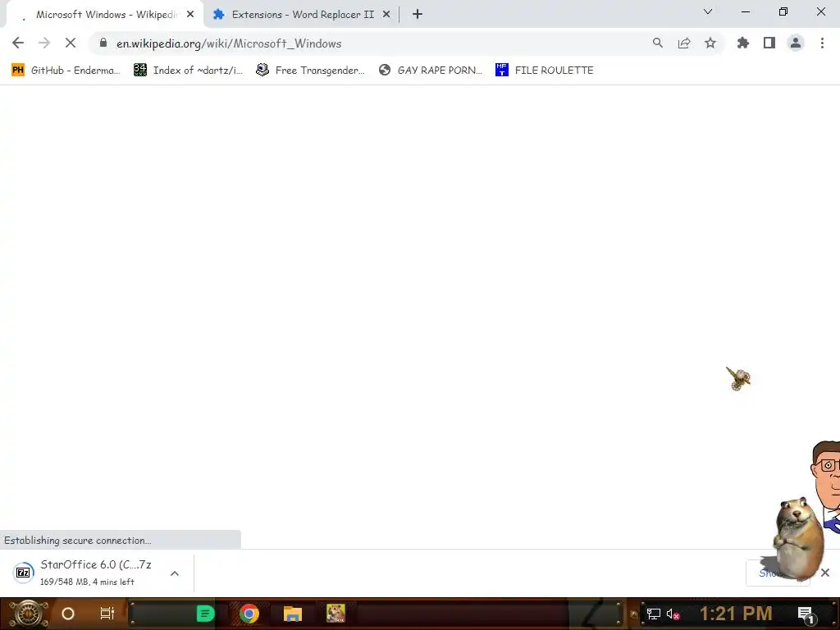Screen dimensions: 840x630
Task: Open the steampunk Start button
Action: click(29, 614)
